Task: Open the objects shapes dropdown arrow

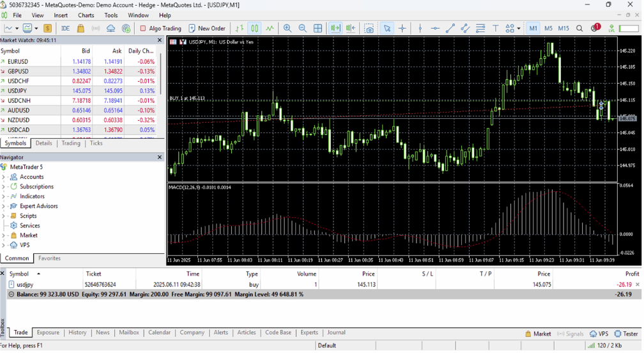Action: click(x=518, y=29)
